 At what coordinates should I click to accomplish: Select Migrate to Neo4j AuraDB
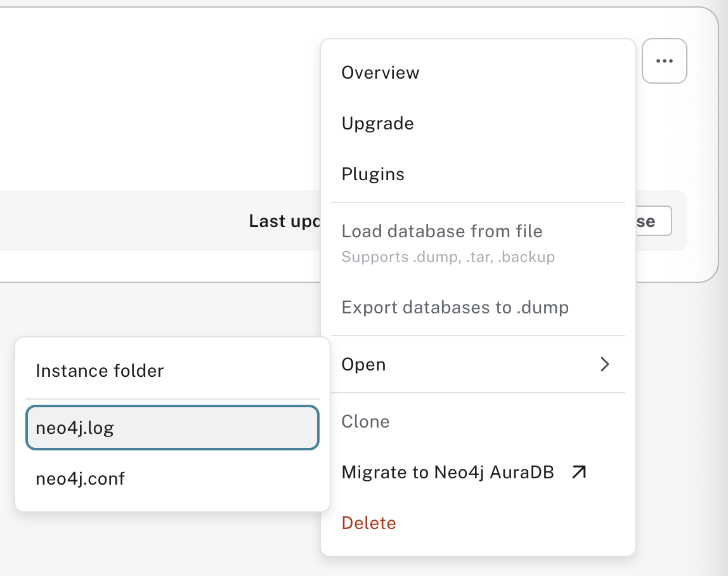pos(448,473)
